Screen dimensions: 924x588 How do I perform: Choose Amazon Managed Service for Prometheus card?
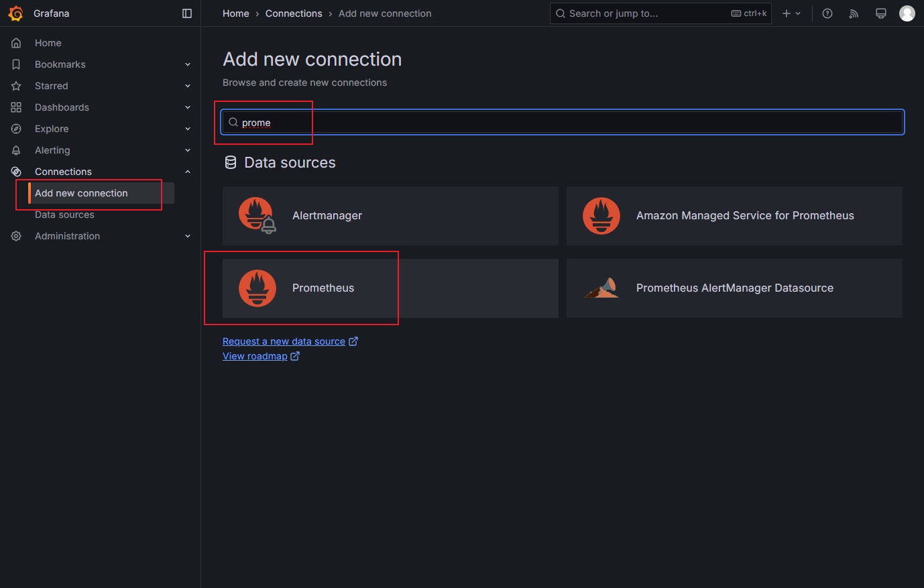tap(734, 216)
